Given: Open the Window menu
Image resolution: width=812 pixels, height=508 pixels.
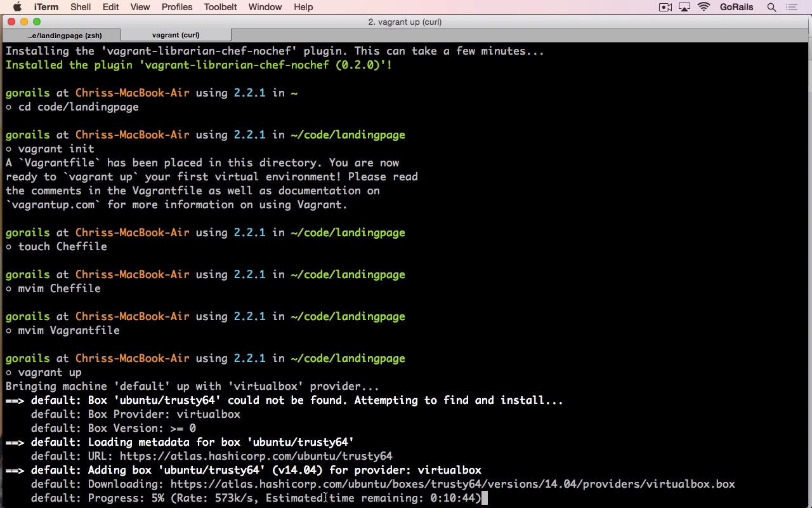Looking at the screenshot, I should 265,7.
